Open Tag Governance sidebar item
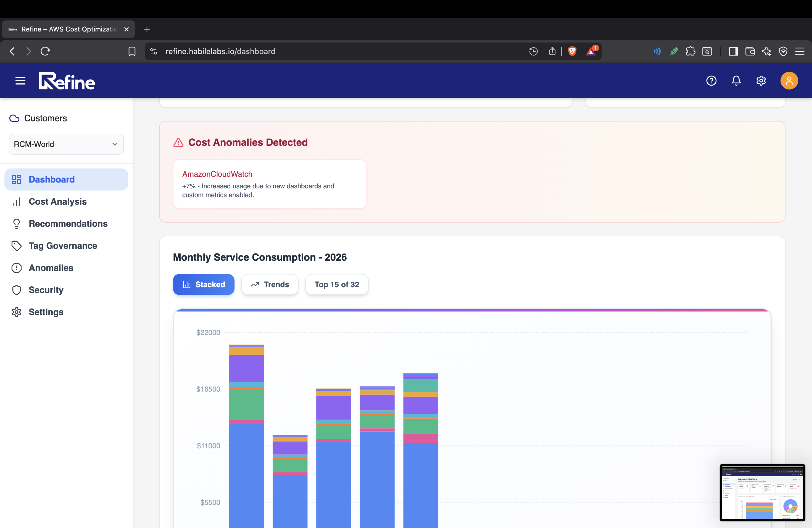The image size is (812, 528). click(63, 246)
